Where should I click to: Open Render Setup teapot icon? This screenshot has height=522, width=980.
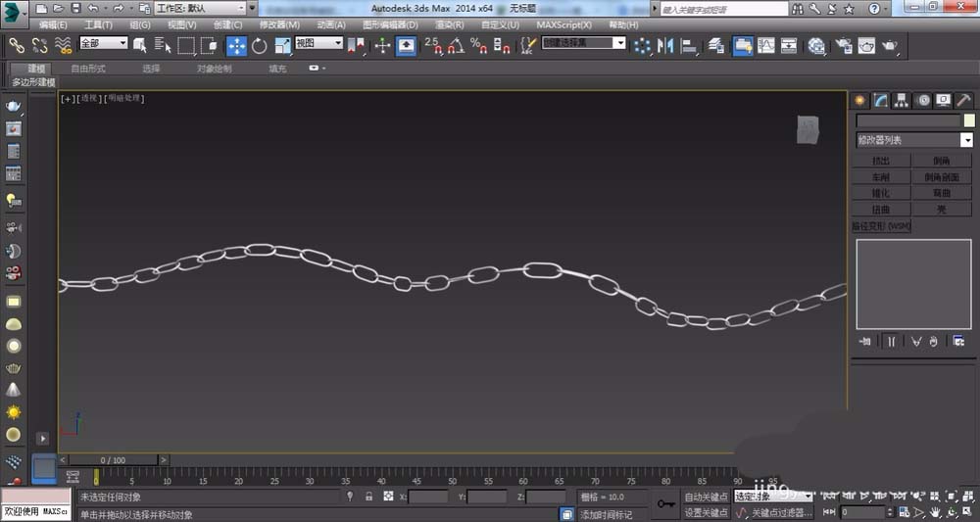coord(844,46)
